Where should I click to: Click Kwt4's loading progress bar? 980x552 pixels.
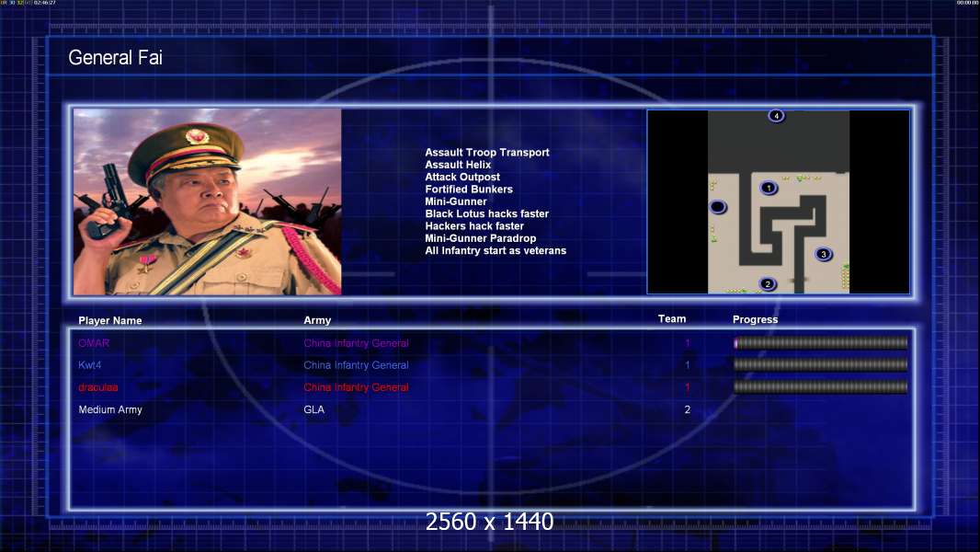pyautogui.click(x=821, y=364)
